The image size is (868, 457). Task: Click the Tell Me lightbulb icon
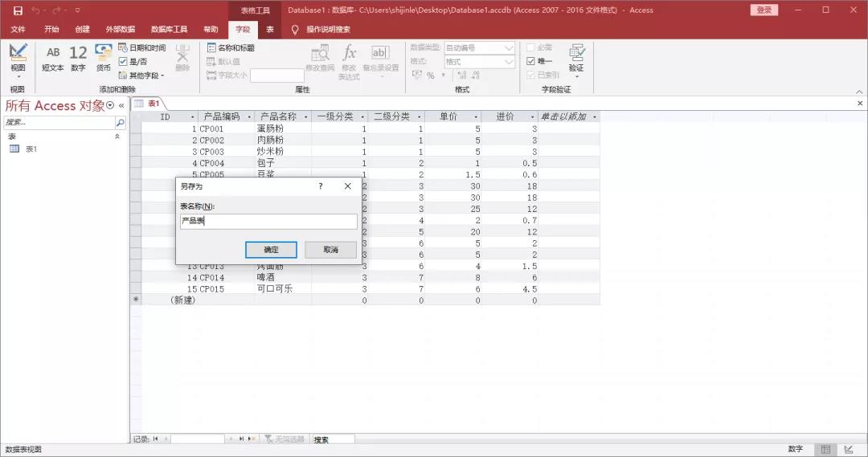(x=295, y=30)
